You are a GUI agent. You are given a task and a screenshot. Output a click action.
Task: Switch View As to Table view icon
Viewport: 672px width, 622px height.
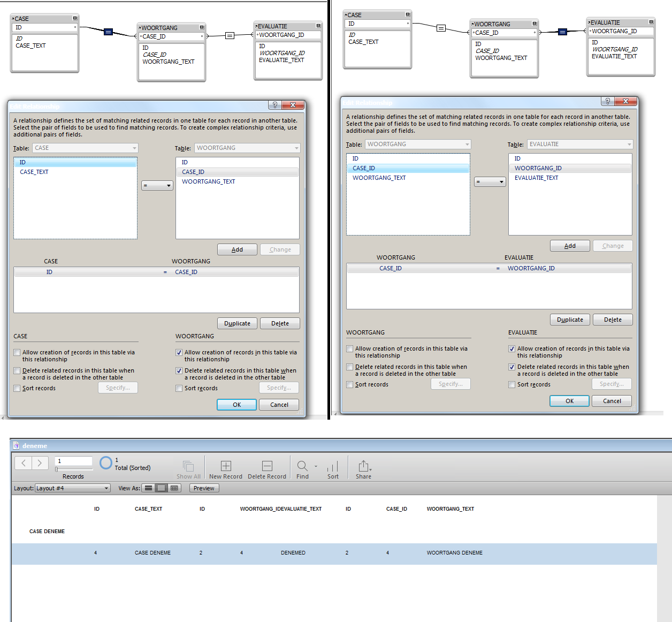pyautogui.click(x=174, y=488)
